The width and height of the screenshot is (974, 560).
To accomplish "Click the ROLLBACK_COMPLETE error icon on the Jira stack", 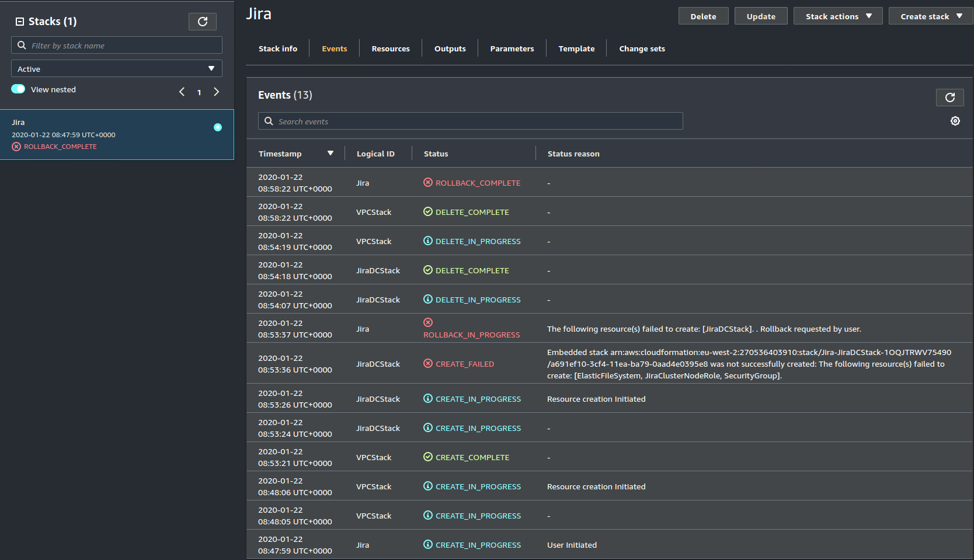I will click(16, 146).
